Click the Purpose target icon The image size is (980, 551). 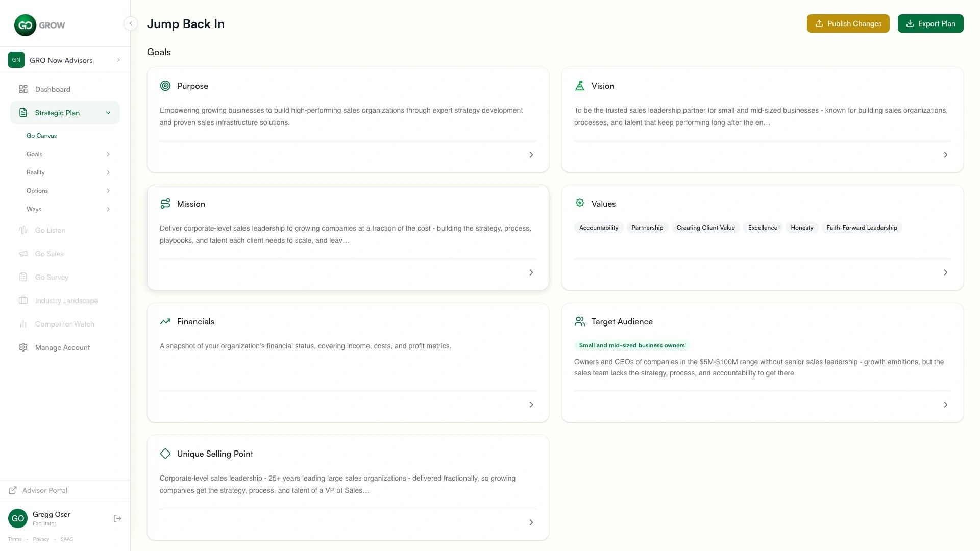[165, 86]
